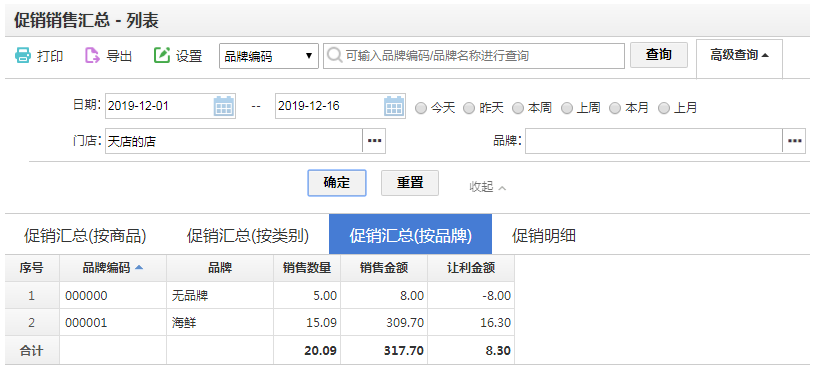Click the sales amount 8.00 cell
Image resolution: width=822 pixels, height=370 pixels.
click(x=384, y=296)
